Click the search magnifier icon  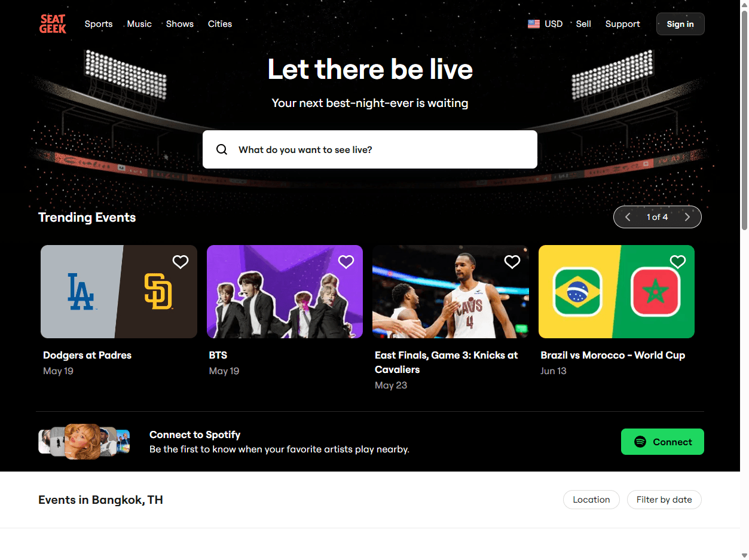tap(222, 149)
